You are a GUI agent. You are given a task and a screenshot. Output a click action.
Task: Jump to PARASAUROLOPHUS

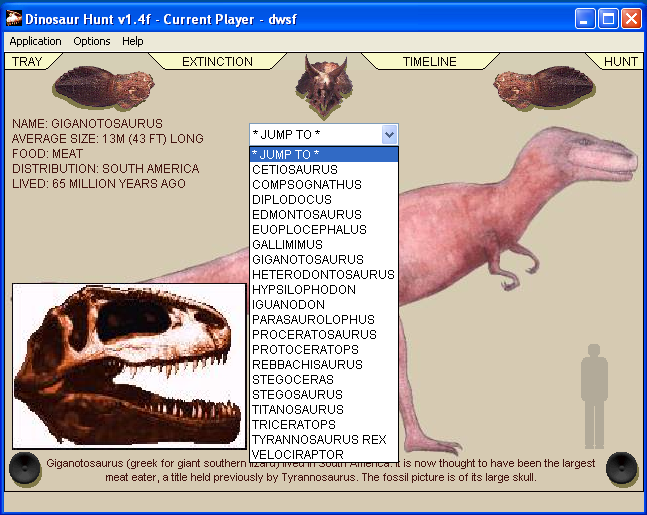click(x=324, y=319)
